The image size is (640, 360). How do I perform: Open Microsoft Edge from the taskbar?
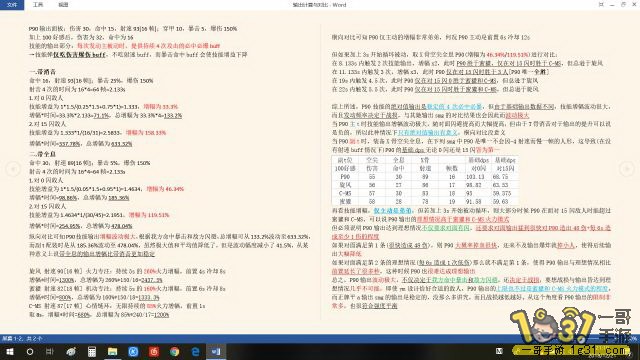196,351
